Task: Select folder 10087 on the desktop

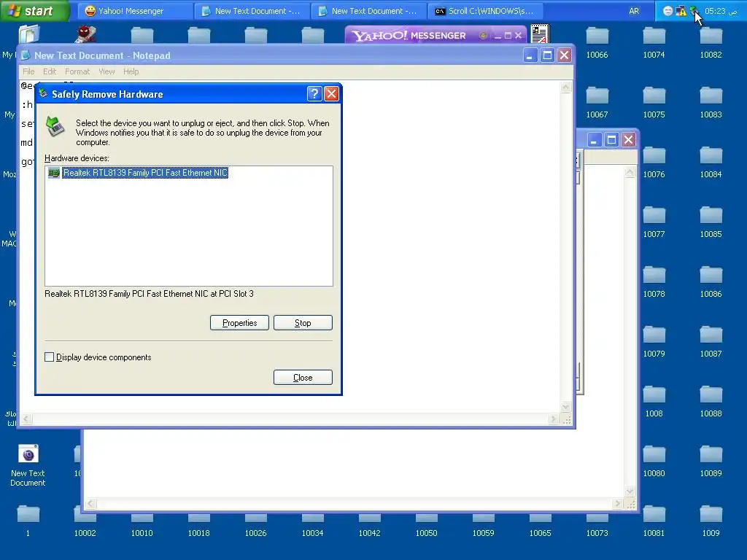Action: (x=711, y=341)
